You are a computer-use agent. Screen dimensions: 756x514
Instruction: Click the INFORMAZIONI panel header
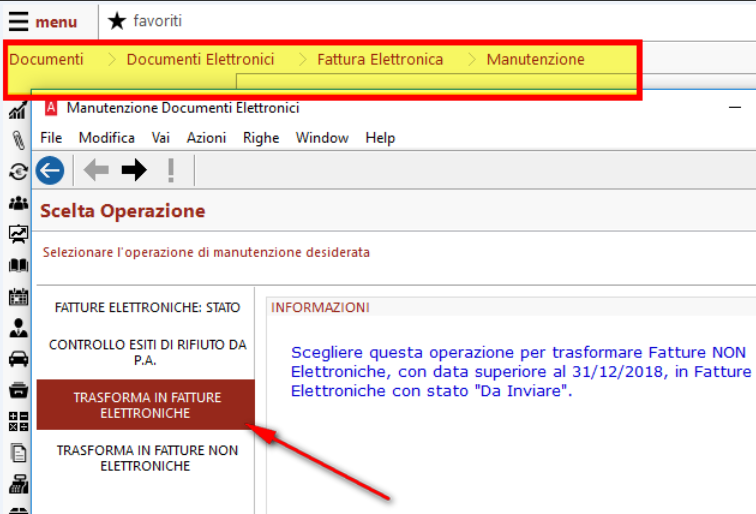(320, 307)
